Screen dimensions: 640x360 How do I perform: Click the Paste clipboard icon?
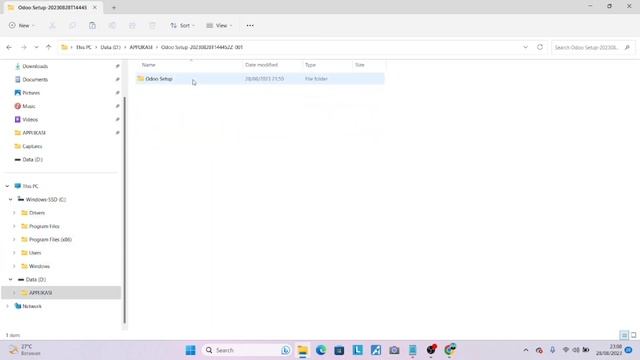click(x=92, y=25)
